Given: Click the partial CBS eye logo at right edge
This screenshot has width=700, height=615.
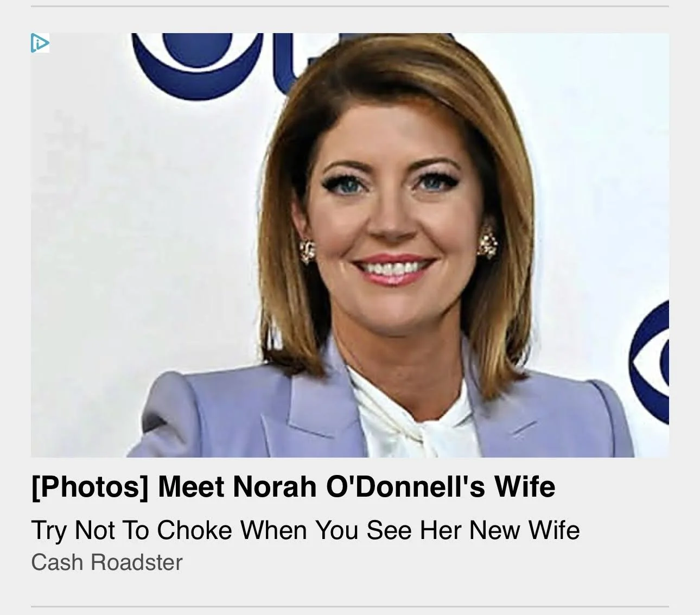Looking at the screenshot, I should pos(650,362).
